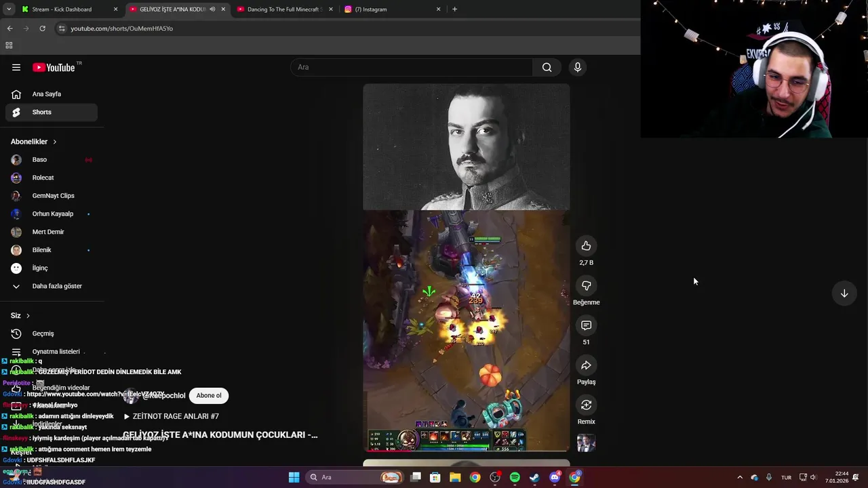Start voice search with the microphone icon
Screen dimensions: 868x488
pyautogui.click(x=578, y=67)
